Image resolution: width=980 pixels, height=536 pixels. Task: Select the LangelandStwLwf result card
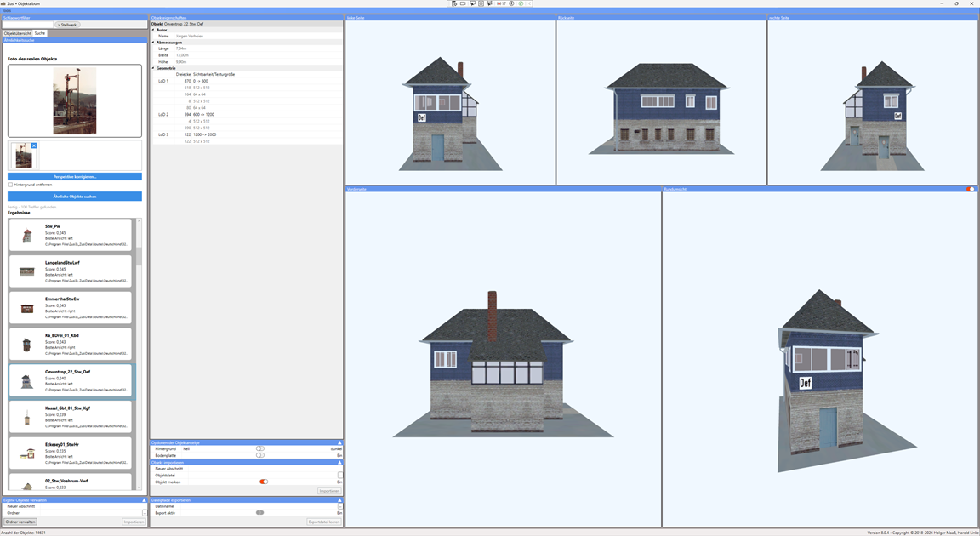coord(70,271)
